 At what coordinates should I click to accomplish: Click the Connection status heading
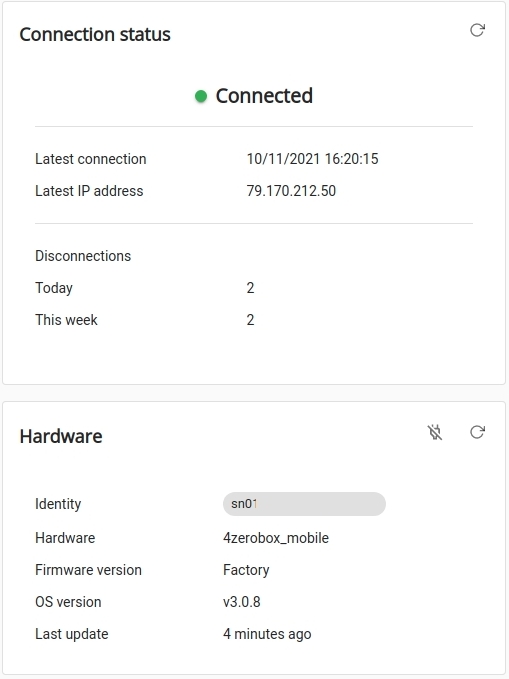[x=95, y=35]
